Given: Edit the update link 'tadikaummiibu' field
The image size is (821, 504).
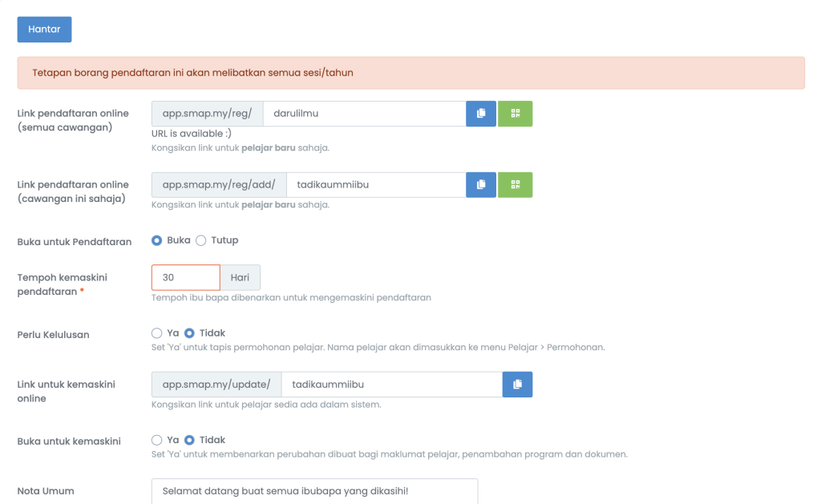Looking at the screenshot, I should 391,385.
